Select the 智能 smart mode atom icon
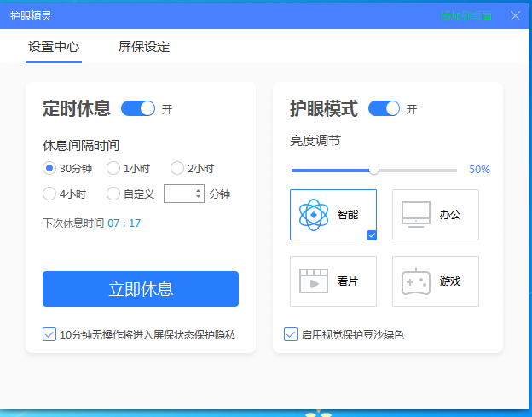 tap(314, 215)
